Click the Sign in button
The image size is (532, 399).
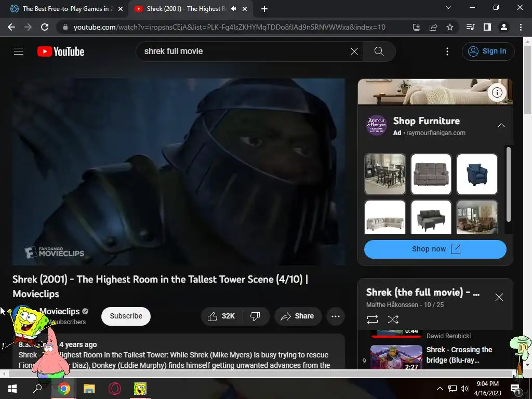click(x=488, y=51)
